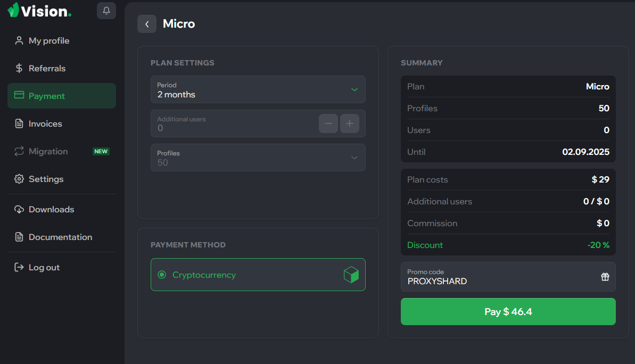
Task: Click Log out in the sidebar
Action: tap(44, 267)
